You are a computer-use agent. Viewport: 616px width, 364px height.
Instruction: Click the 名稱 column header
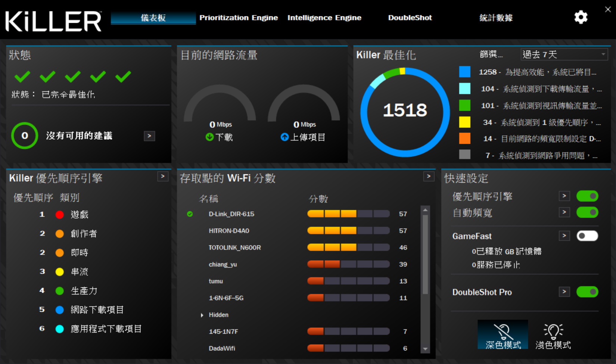click(209, 199)
